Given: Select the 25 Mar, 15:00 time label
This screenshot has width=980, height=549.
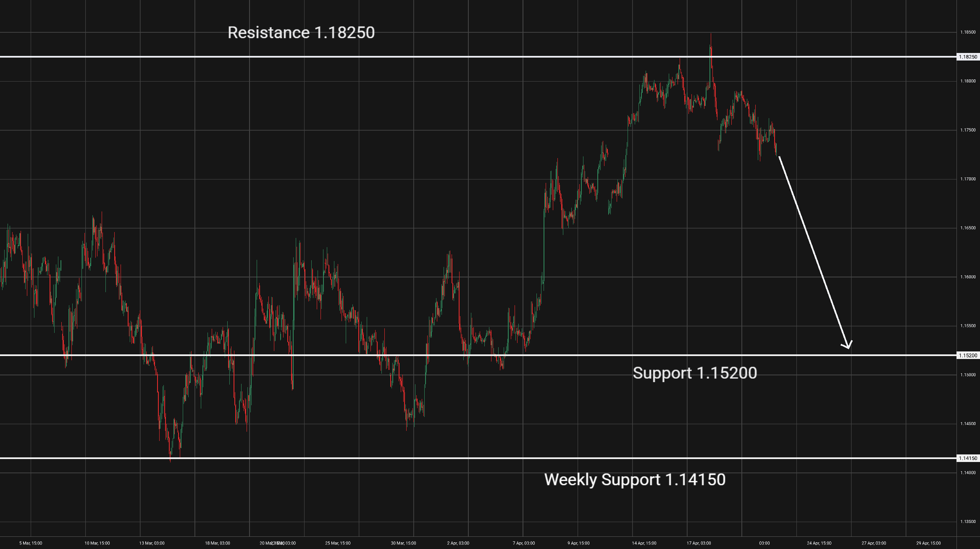Looking at the screenshot, I should click(338, 543).
